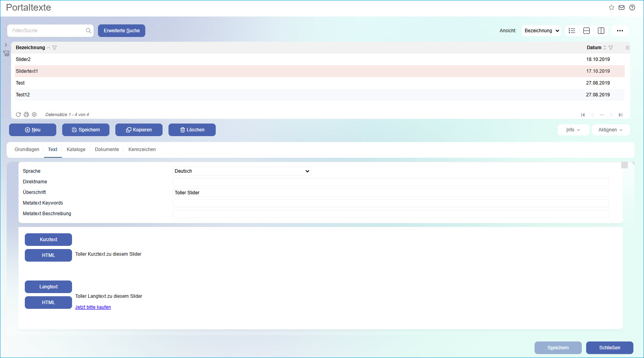
Task: Follow the 'Jetzt bitte kaufen' link
Action: (93, 307)
